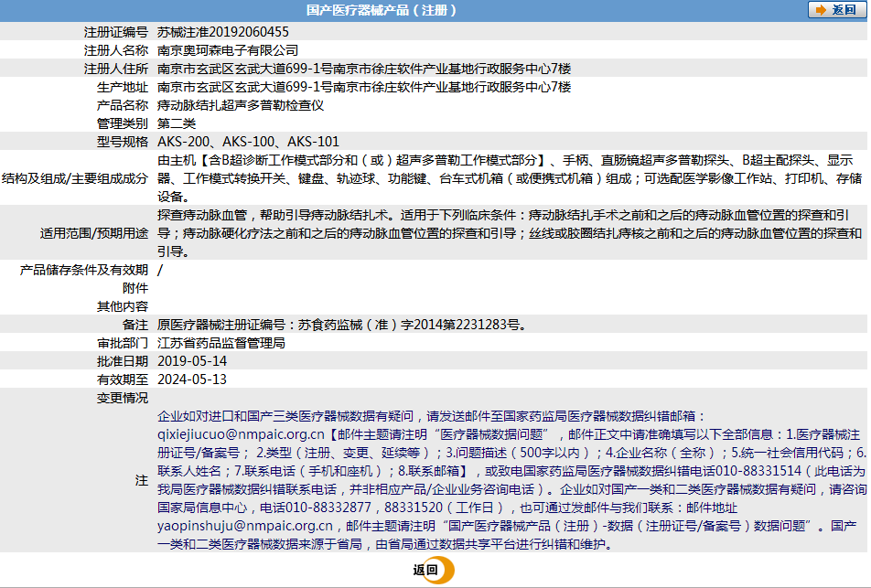Click the orange arrow icon on the header 返回 button
Image resolution: width=871 pixels, height=588 pixels.
[821, 10]
